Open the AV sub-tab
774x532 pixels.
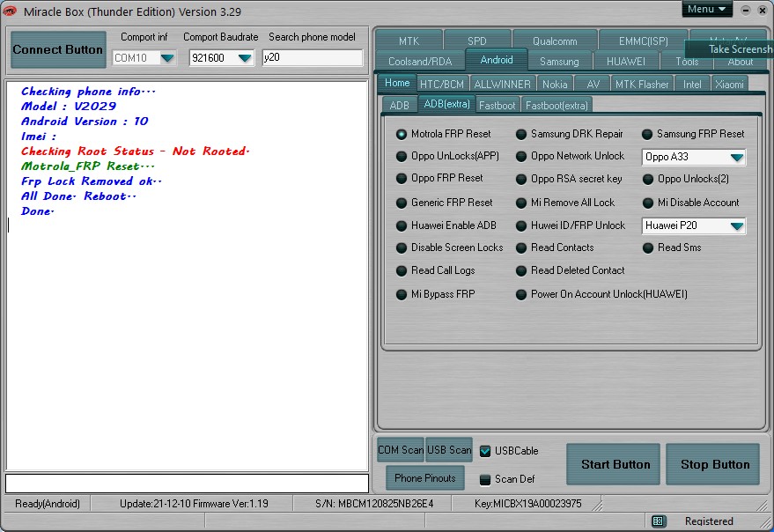coord(593,84)
